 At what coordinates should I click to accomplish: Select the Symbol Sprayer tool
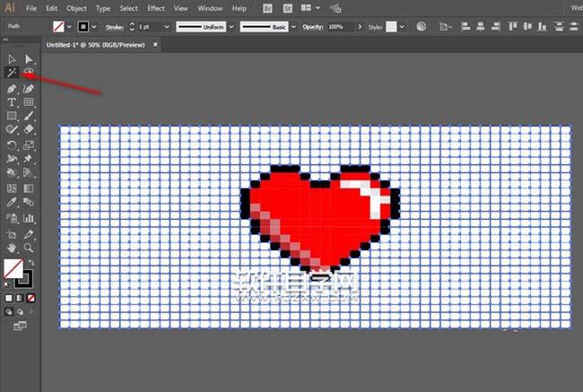12,218
